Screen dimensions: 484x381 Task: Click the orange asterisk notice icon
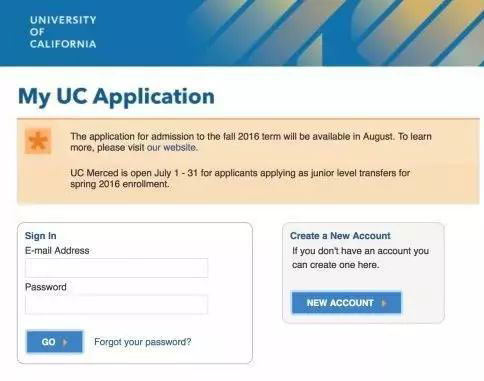[38, 141]
